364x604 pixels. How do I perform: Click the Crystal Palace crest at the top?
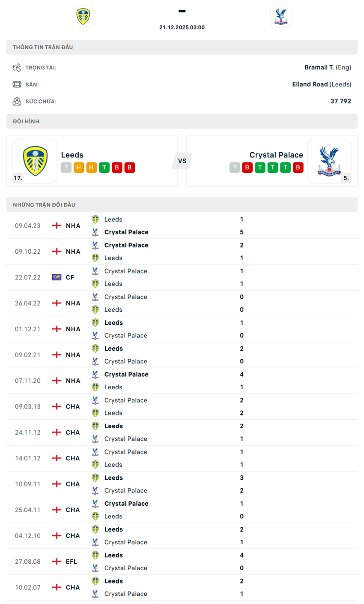coord(281,16)
